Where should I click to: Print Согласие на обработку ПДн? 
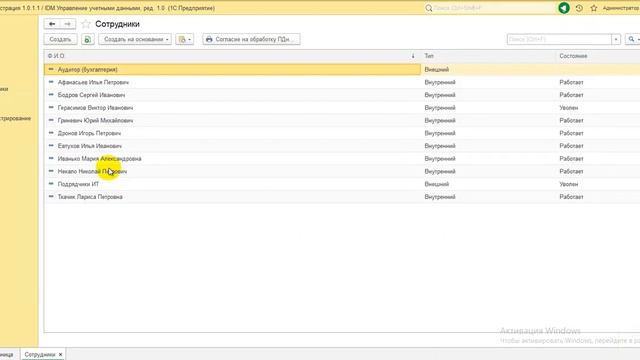tap(251, 39)
